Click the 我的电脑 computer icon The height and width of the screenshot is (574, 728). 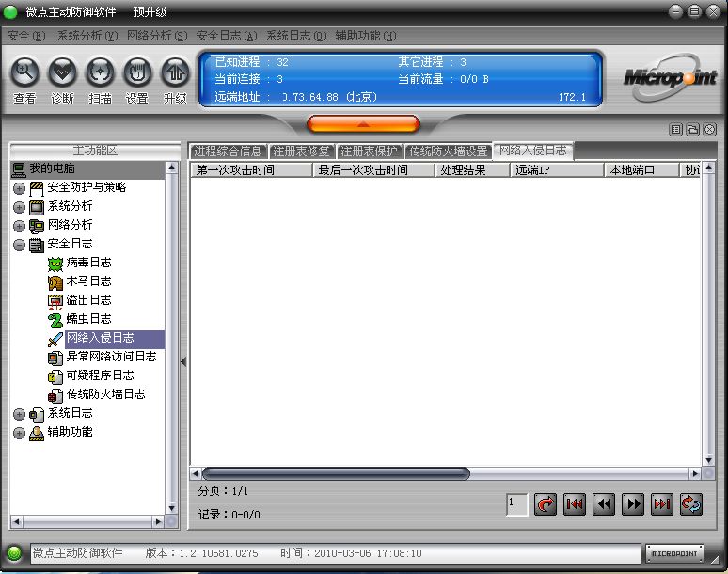click(19, 170)
